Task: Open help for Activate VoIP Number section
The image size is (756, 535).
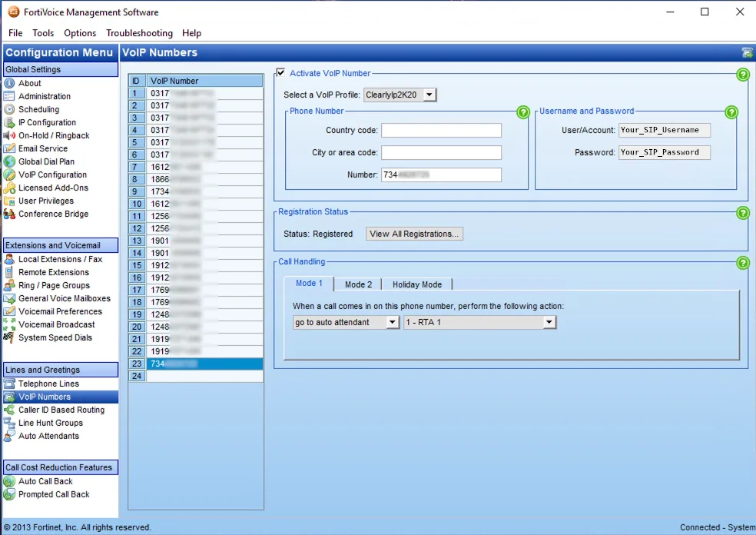Action: (743, 75)
